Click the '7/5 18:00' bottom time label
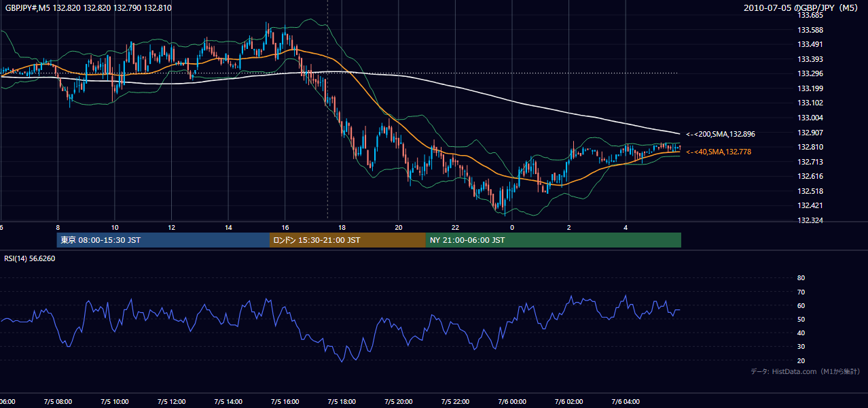The width and height of the screenshot is (868, 408). coord(342,402)
